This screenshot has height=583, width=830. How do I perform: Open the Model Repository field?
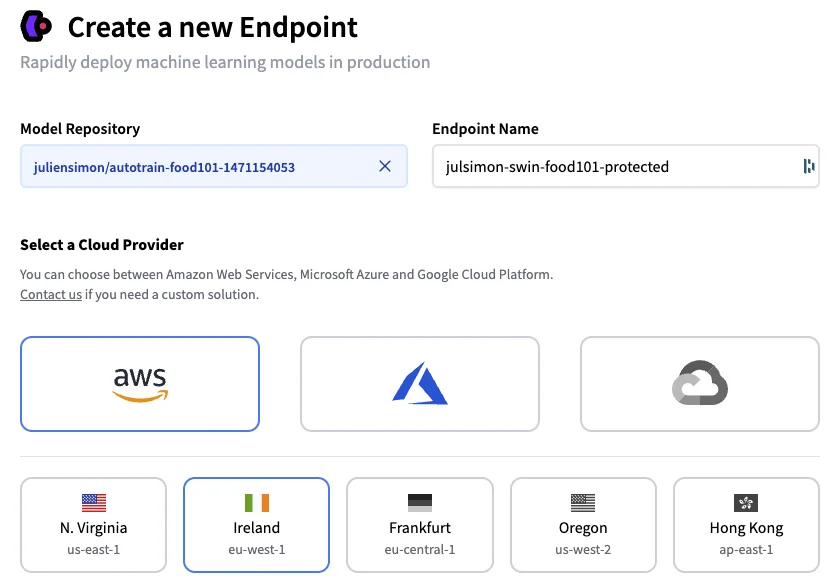pyautogui.click(x=214, y=166)
